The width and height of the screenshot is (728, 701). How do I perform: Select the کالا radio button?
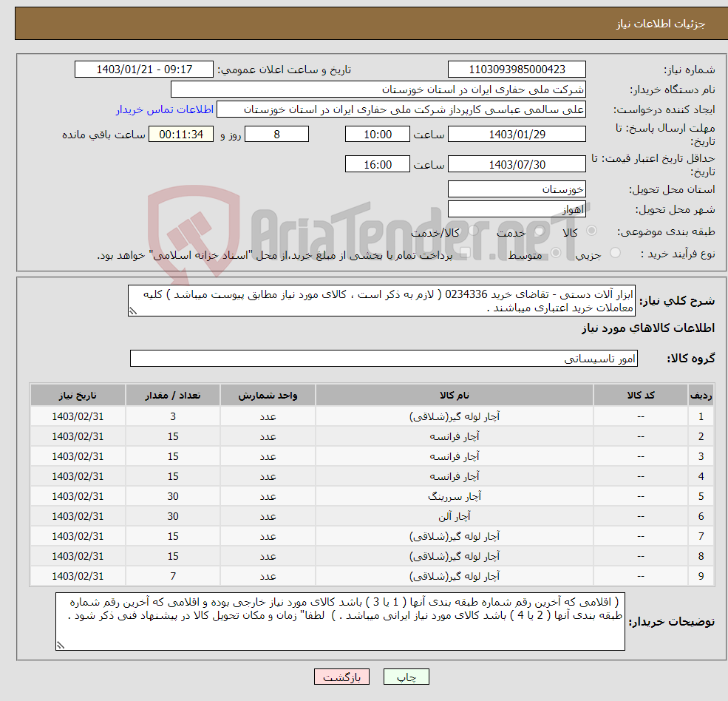[x=591, y=231]
